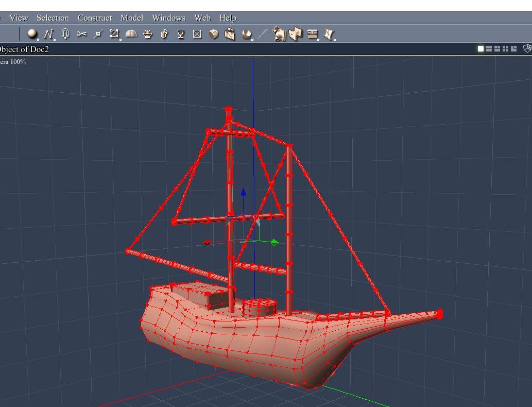Image resolution: width=532 pixels, height=407 pixels.
Task: Choose the bounding box selection tool
Action: coord(114,33)
